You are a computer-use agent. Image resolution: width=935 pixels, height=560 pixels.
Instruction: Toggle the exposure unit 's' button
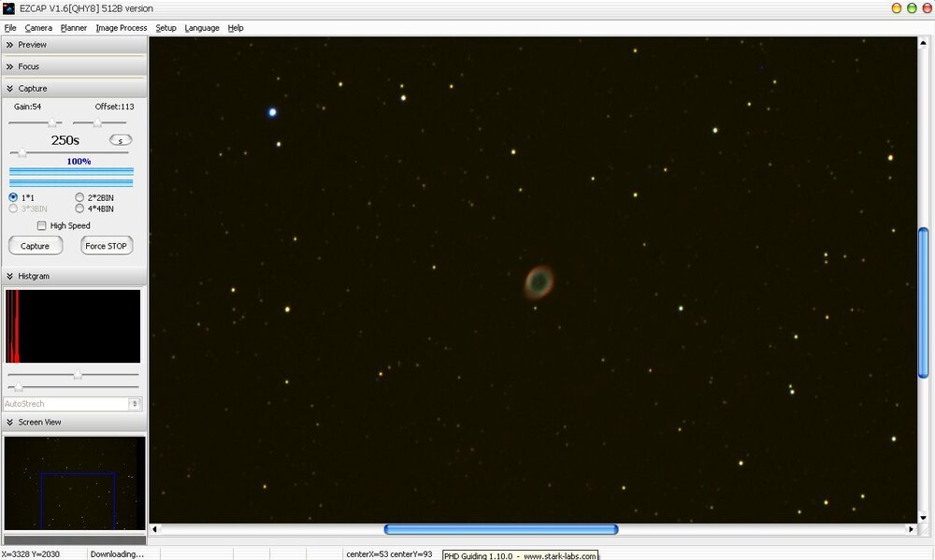tap(121, 140)
